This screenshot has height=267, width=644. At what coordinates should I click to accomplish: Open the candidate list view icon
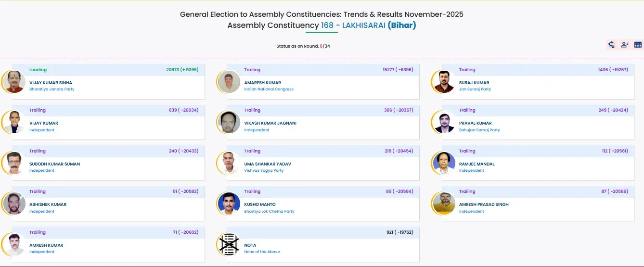625,45
